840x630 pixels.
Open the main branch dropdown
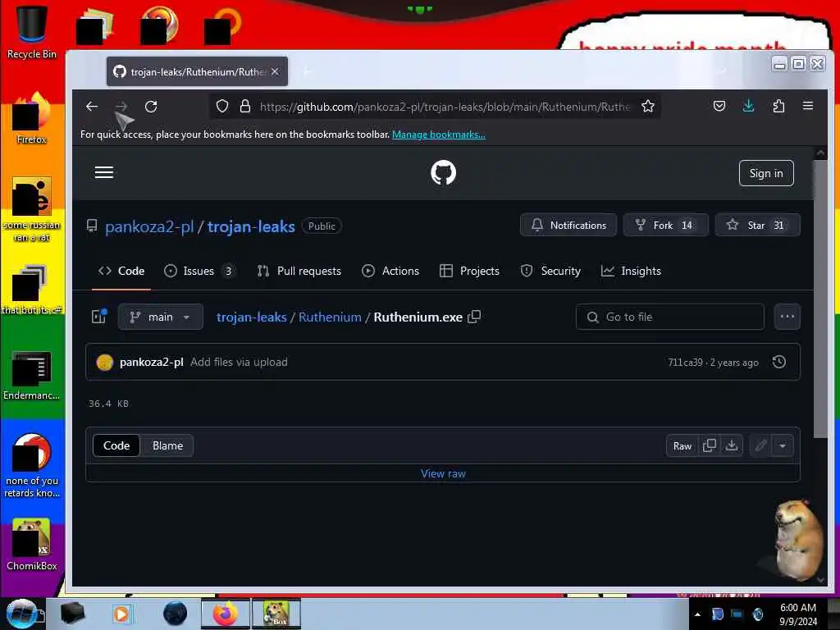coord(160,317)
